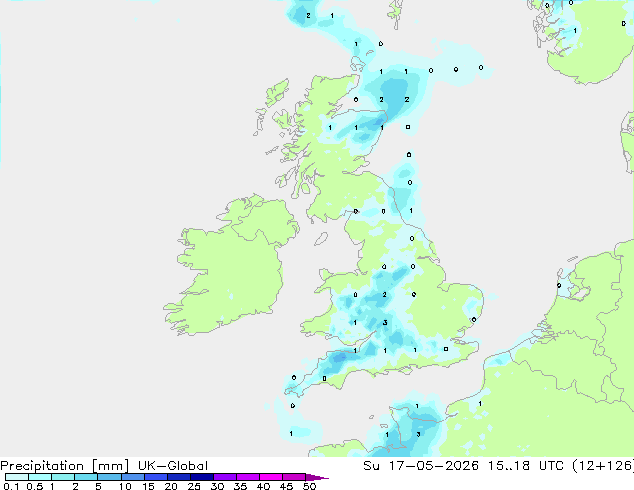
Task: Click the '15' legend scale label
Action: (148, 486)
